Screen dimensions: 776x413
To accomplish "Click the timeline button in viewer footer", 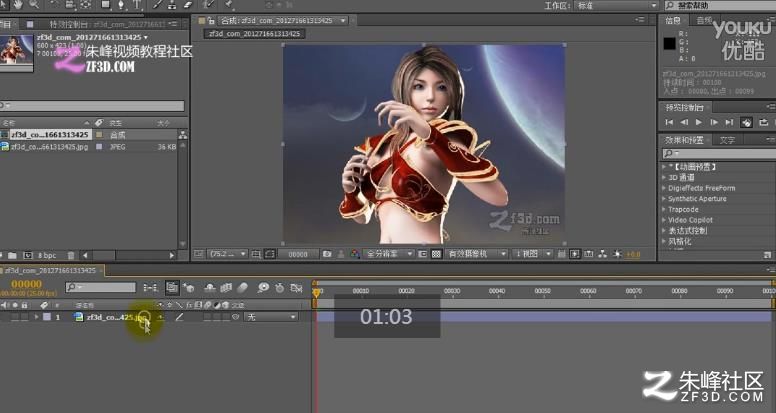I will 588,254.
